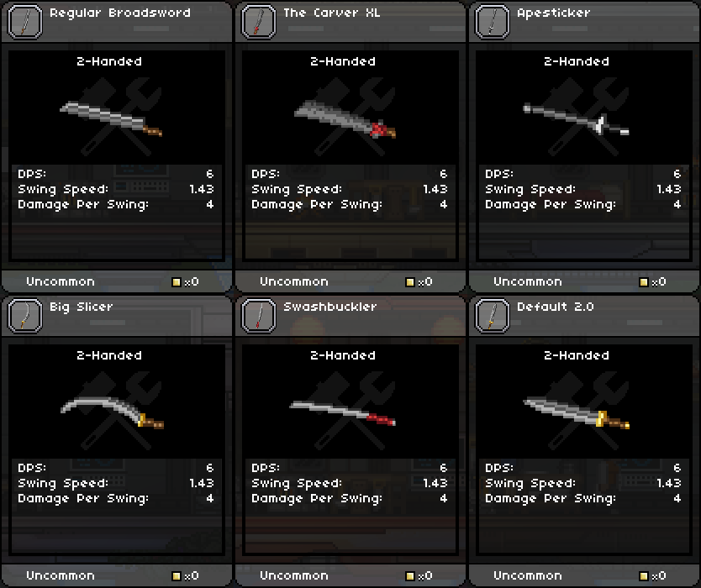Click the Default 2.0 header icon
The image size is (701, 588).
[493, 316]
